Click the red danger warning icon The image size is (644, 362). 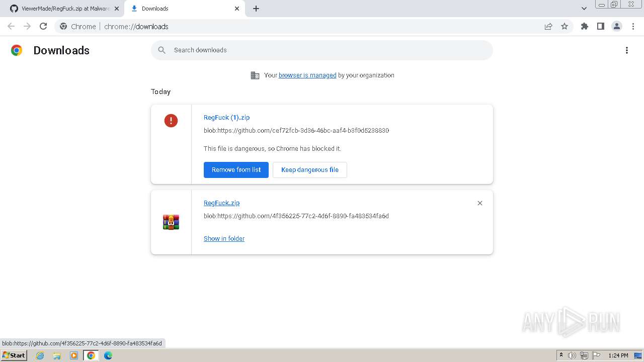coord(171,121)
